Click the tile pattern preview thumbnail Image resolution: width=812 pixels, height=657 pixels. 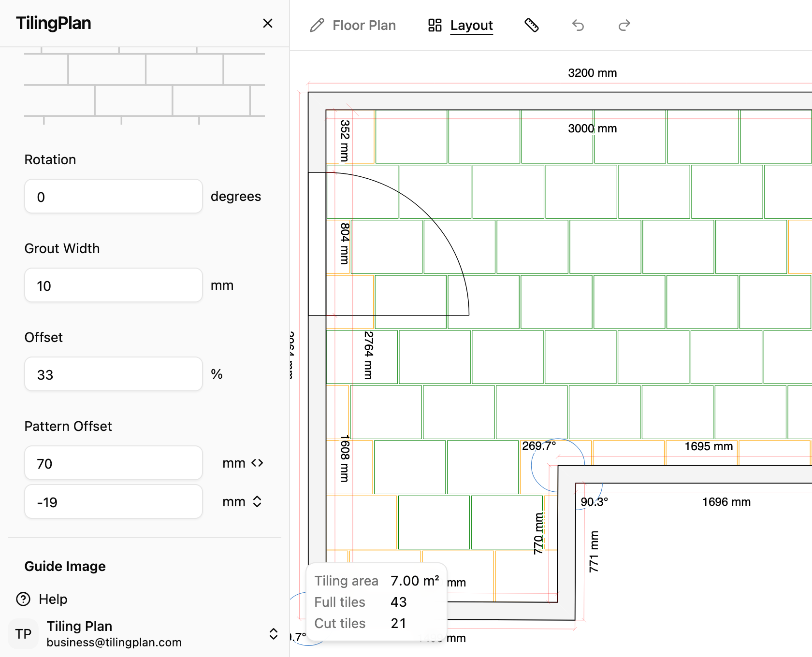click(x=145, y=86)
